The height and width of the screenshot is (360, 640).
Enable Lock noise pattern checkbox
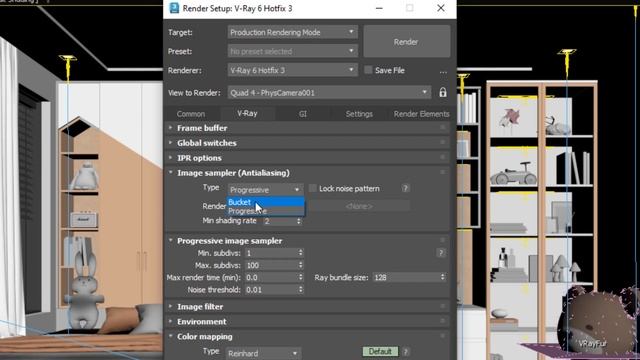click(x=313, y=188)
